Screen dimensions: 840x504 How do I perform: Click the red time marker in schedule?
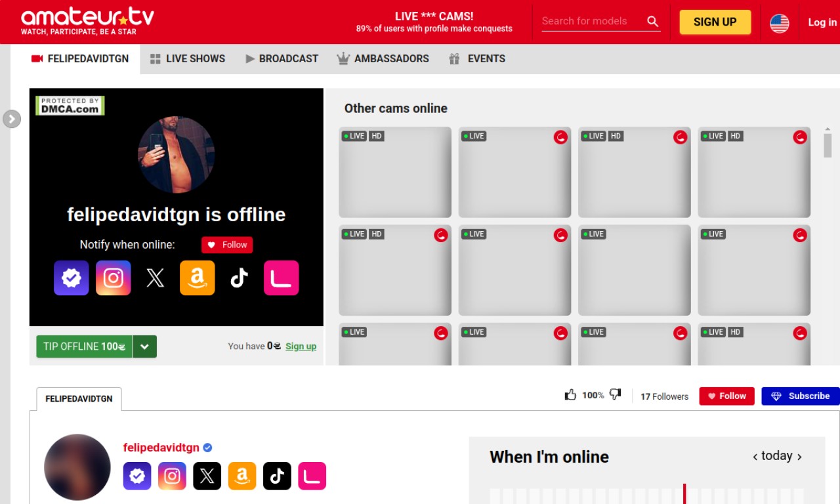coord(684,493)
